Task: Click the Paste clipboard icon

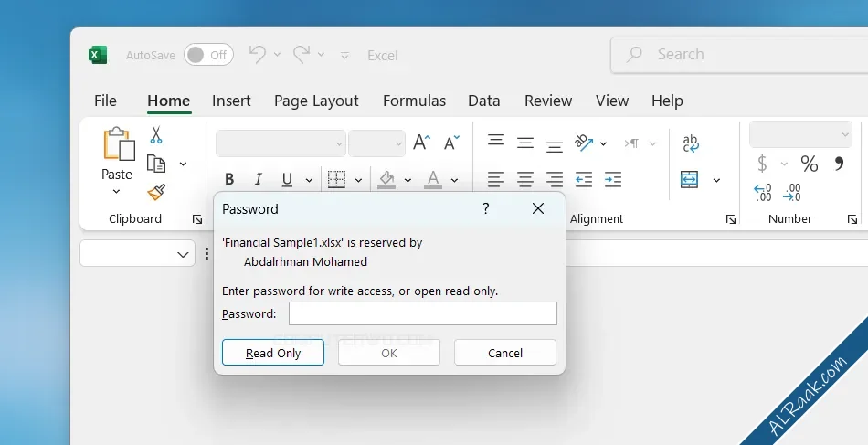Action: tap(119, 143)
